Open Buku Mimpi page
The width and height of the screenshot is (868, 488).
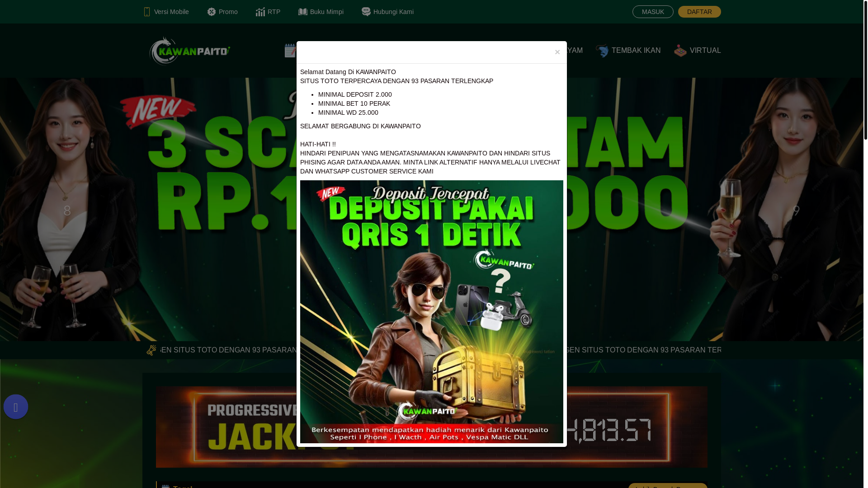pos(321,12)
